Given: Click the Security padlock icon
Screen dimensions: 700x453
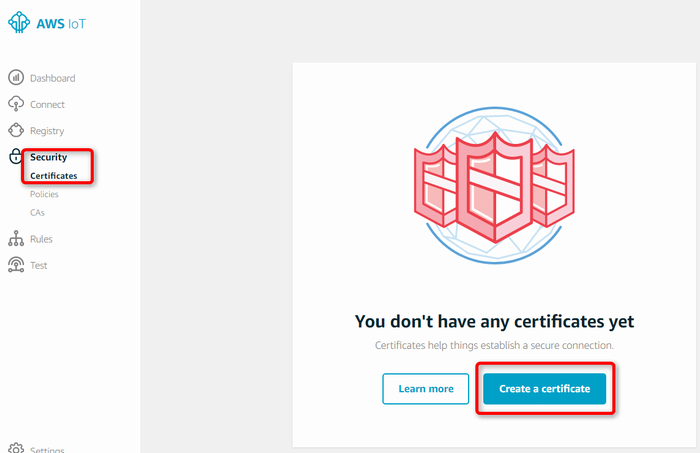Looking at the screenshot, I should tap(16, 156).
